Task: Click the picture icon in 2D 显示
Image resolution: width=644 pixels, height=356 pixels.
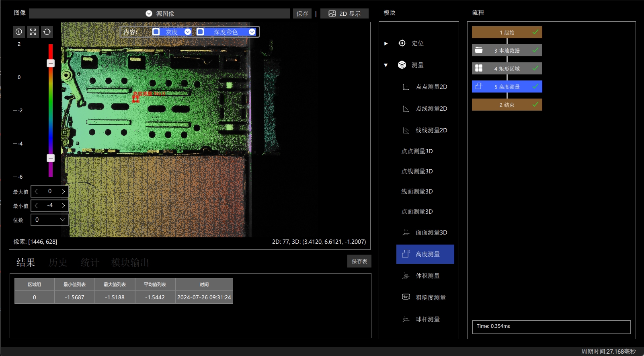Action: coord(332,14)
